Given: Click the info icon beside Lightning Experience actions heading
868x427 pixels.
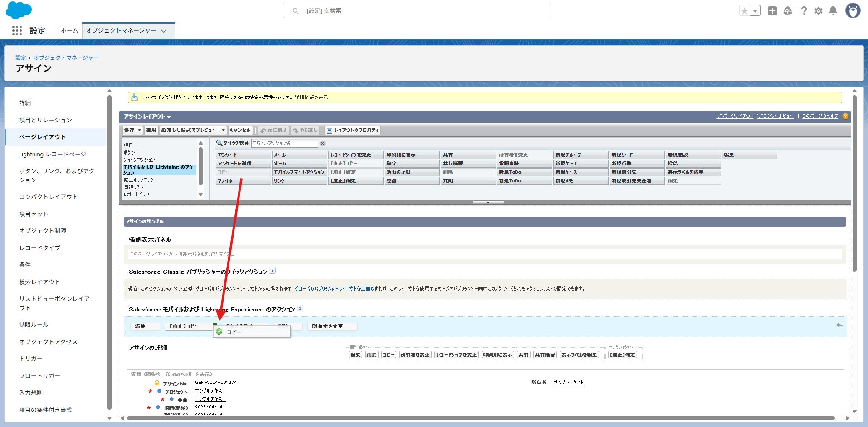Looking at the screenshot, I should [x=300, y=308].
